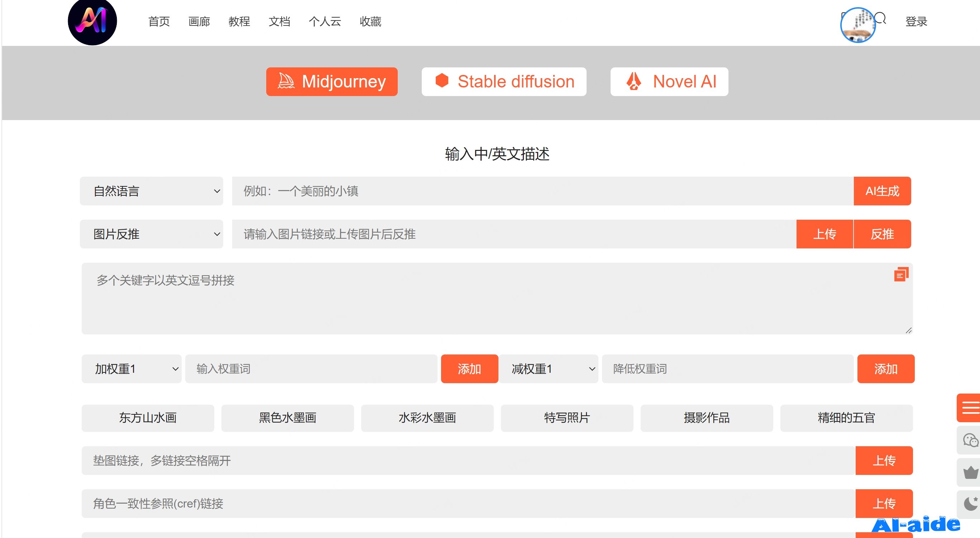Click the 登录 link
Image resolution: width=980 pixels, height=538 pixels.
click(x=916, y=21)
